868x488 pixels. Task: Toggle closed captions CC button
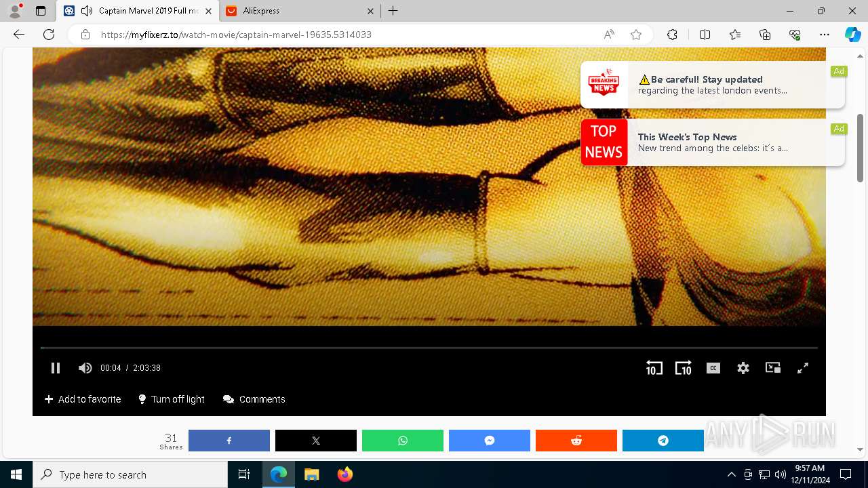point(713,368)
